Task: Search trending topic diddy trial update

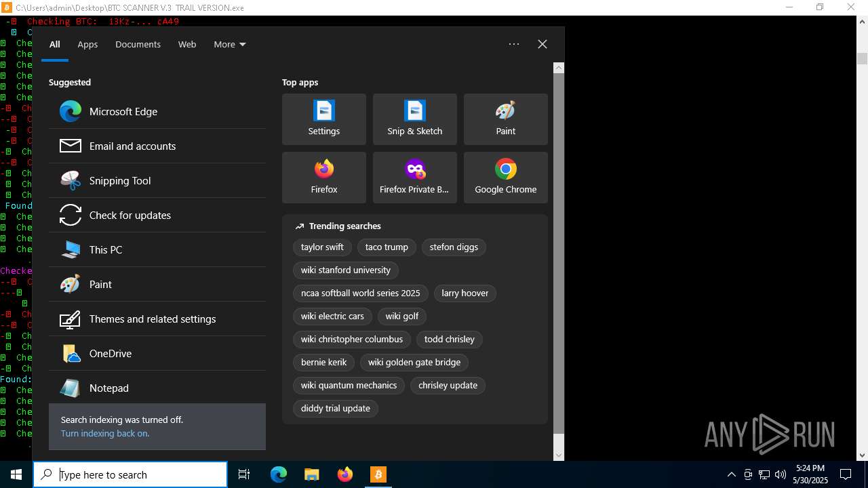Action: click(x=336, y=409)
